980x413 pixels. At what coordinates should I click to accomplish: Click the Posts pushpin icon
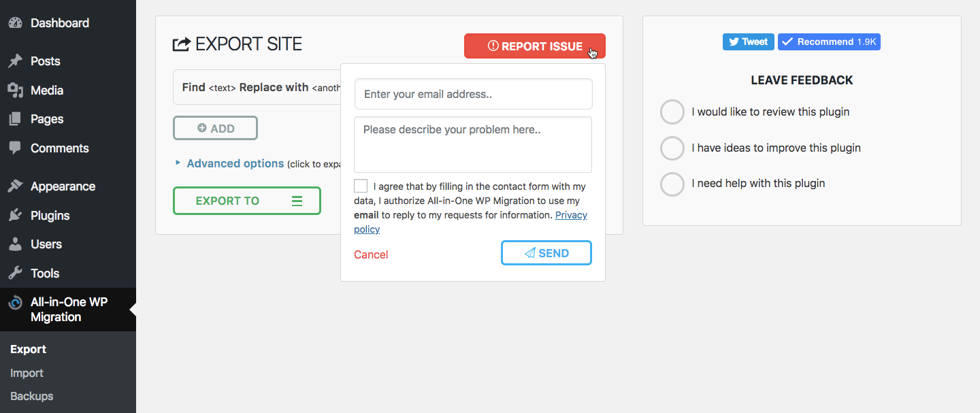click(15, 61)
